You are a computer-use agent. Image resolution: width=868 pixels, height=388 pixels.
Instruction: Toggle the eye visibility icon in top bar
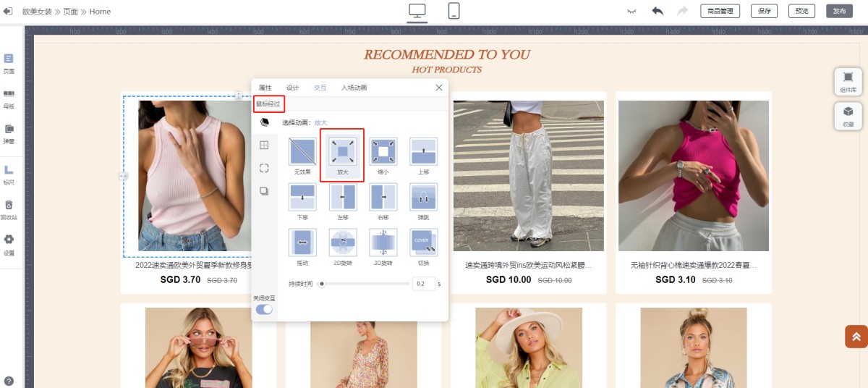click(631, 11)
